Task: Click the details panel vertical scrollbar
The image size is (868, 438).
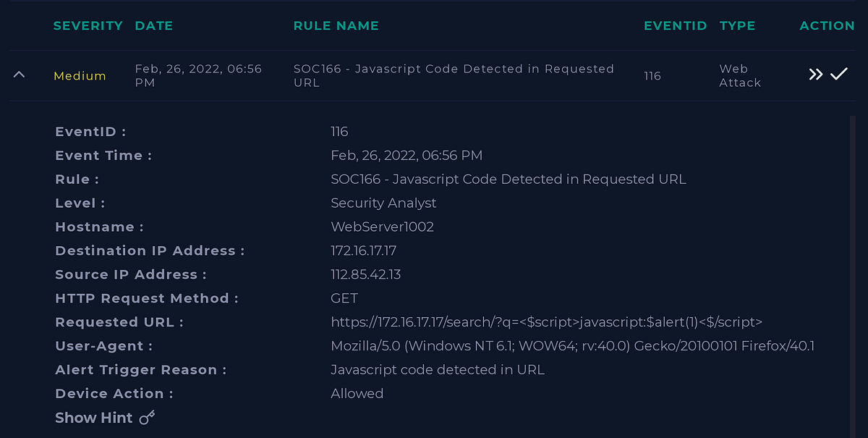Action: pyautogui.click(x=853, y=275)
